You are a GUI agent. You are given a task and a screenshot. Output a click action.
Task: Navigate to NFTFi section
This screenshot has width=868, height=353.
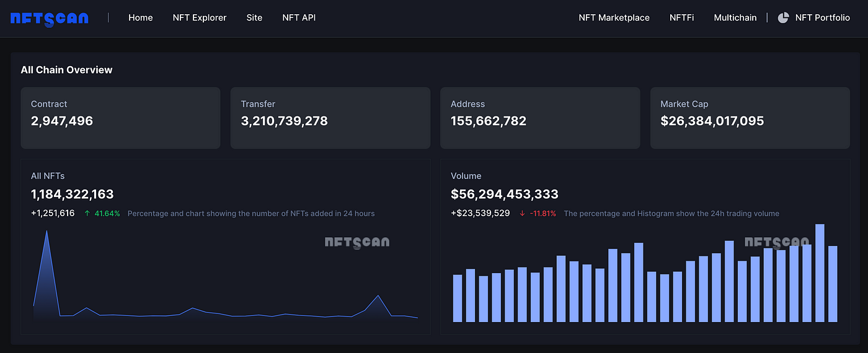pyautogui.click(x=681, y=18)
